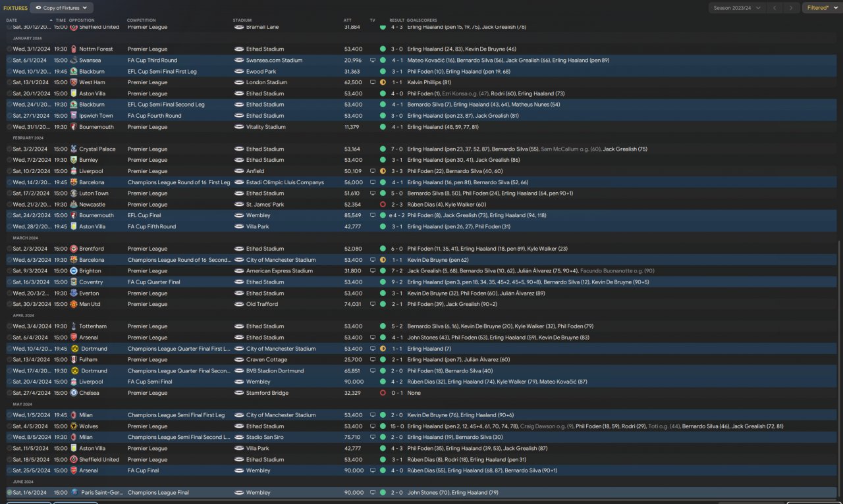
Task: Click the TV icon on the Brighton row
Action: coord(373,271)
